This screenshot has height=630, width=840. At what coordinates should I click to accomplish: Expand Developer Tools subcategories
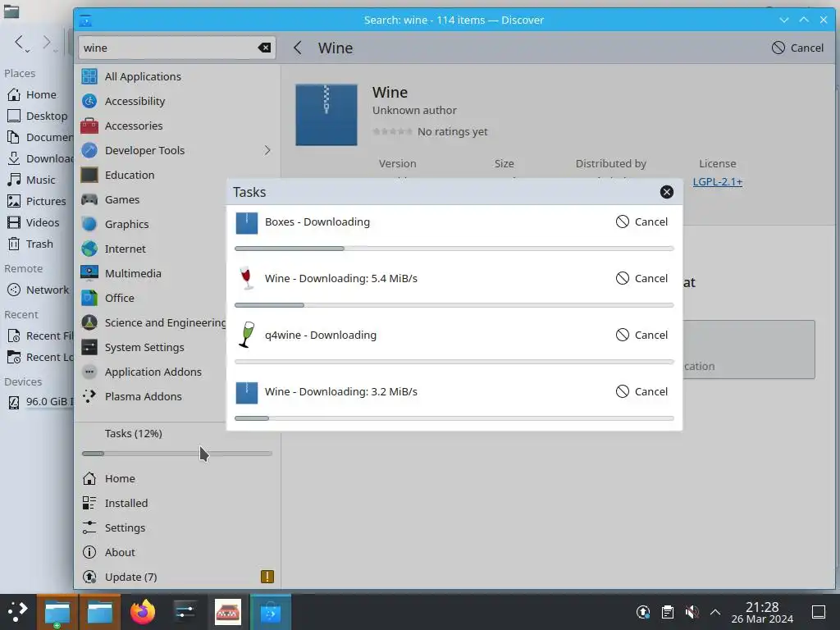[267, 151]
